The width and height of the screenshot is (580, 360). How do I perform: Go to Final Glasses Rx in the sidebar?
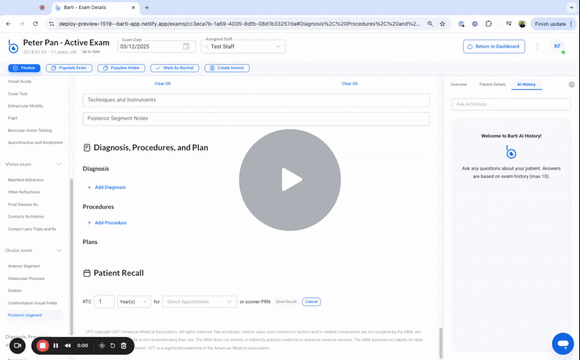click(x=23, y=204)
